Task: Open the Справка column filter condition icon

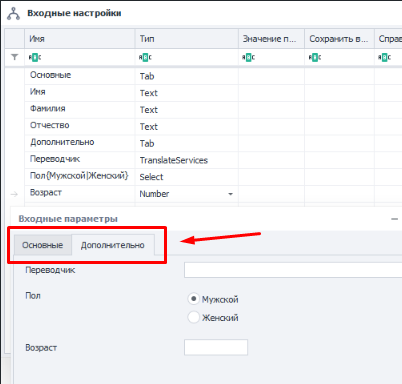Action: click(384, 57)
